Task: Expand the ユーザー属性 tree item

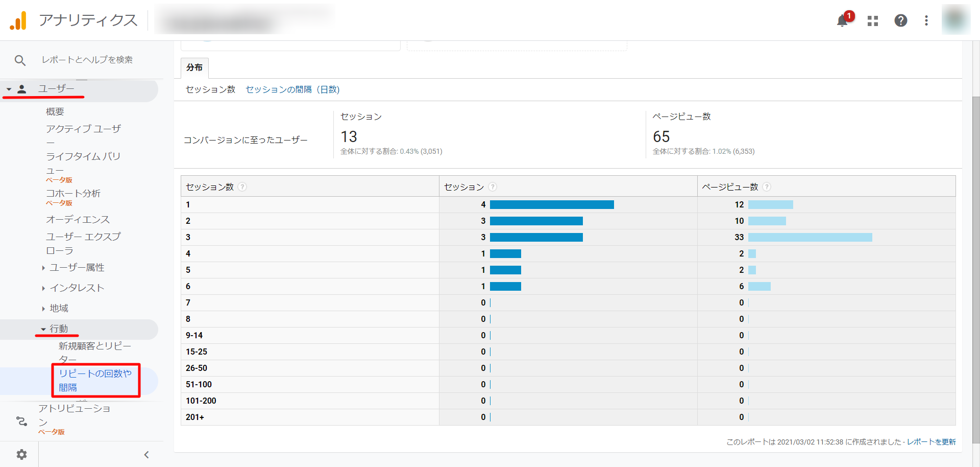Action: point(43,268)
